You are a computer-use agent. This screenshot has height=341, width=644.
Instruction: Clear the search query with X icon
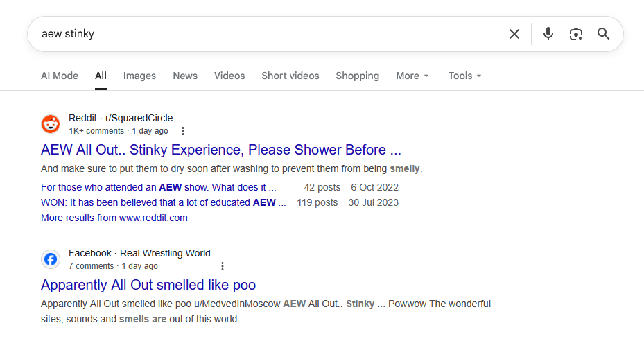pos(514,34)
